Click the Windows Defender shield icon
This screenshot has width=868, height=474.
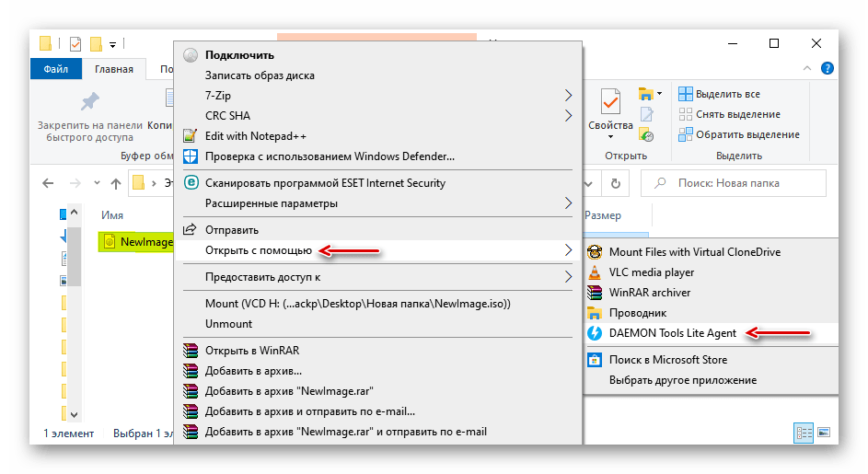click(x=191, y=156)
